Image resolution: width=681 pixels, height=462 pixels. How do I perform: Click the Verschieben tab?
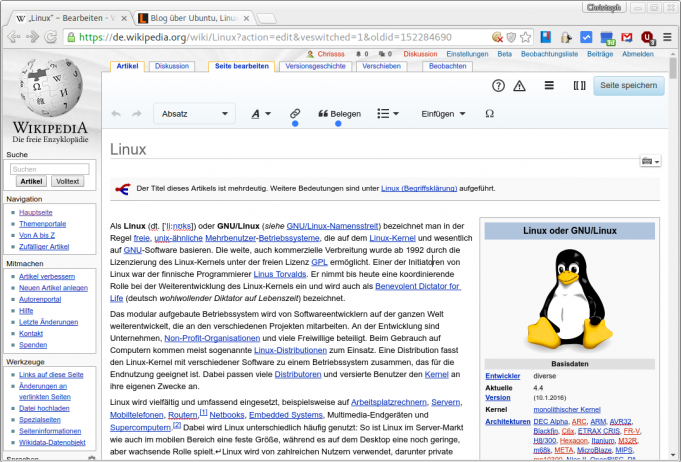(381, 66)
